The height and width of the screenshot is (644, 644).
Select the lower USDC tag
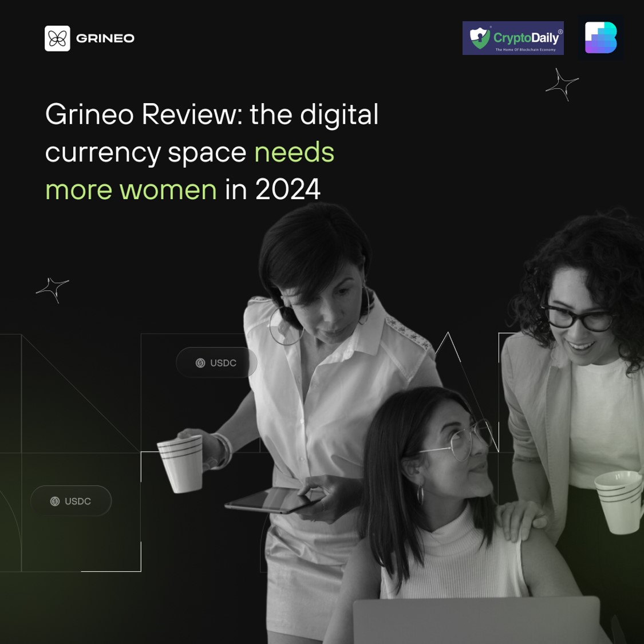tap(71, 501)
